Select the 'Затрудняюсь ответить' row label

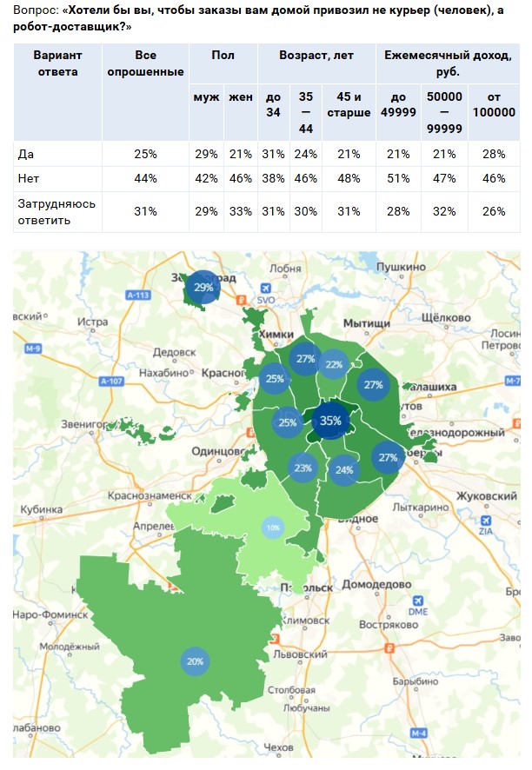[57, 211]
